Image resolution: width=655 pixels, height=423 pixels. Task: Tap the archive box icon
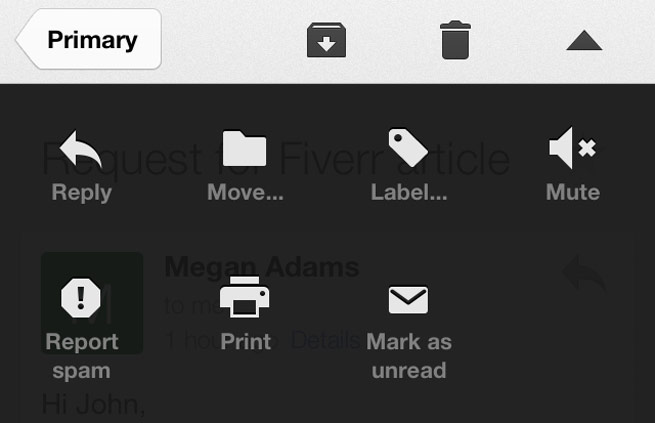326,40
